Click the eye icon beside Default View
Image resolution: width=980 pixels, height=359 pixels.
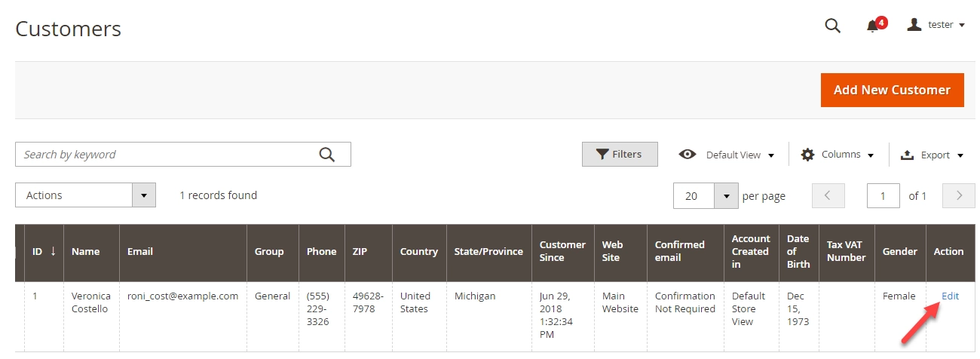tap(687, 155)
